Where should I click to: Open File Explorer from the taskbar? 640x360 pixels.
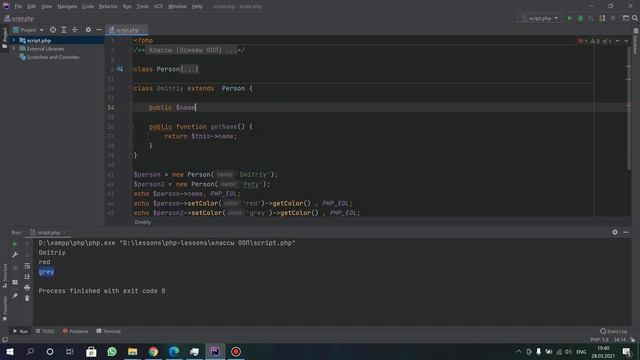[132, 351]
